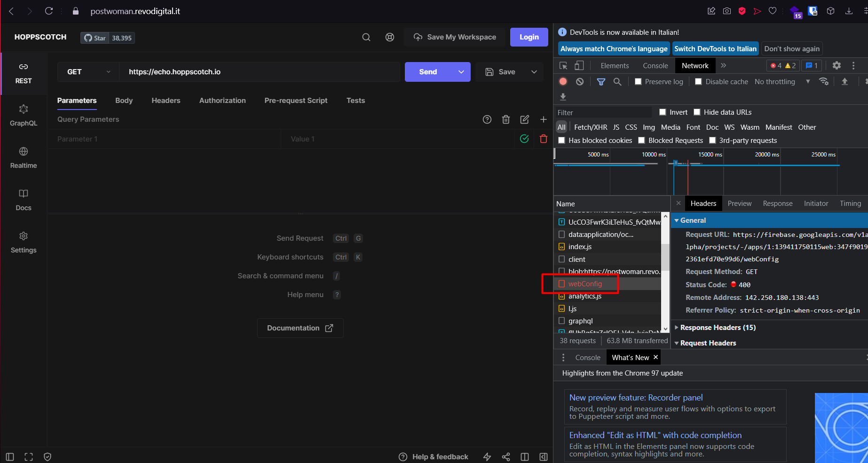Viewport: 868px width, 463px height.
Task: Export HAR file with the upload icon
Action: point(844,81)
